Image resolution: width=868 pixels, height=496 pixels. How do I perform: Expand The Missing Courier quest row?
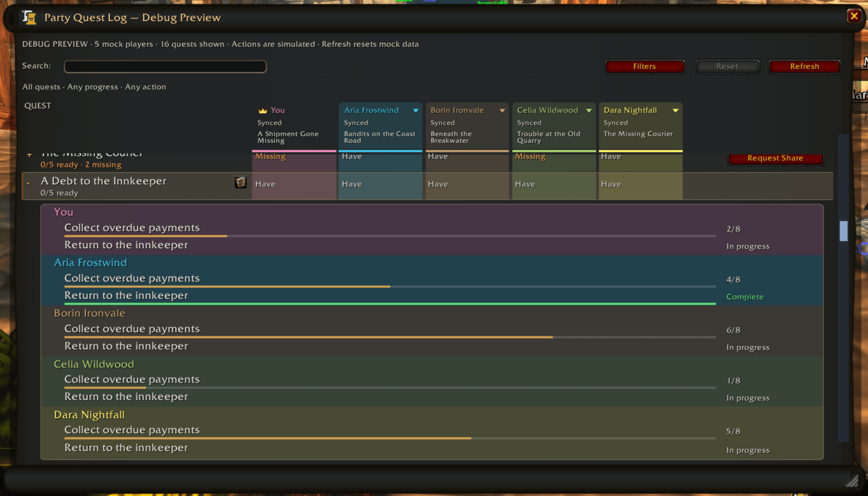coord(29,155)
